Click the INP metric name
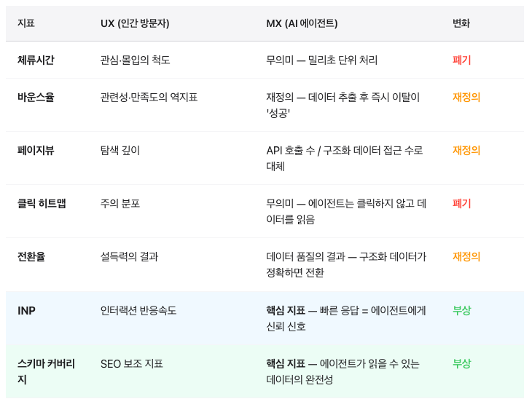 [x=26, y=310]
